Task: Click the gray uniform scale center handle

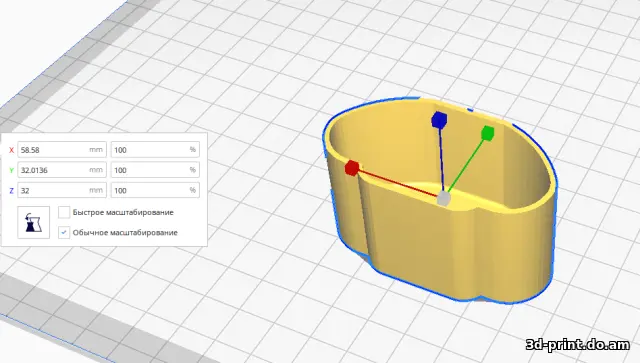Action: pos(444,198)
